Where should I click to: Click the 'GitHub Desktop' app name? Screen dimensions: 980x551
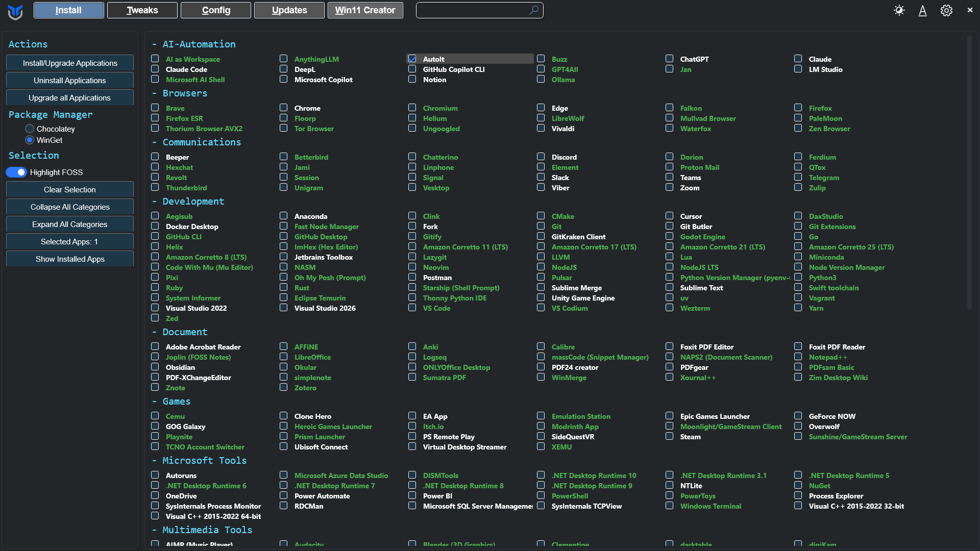321,237
